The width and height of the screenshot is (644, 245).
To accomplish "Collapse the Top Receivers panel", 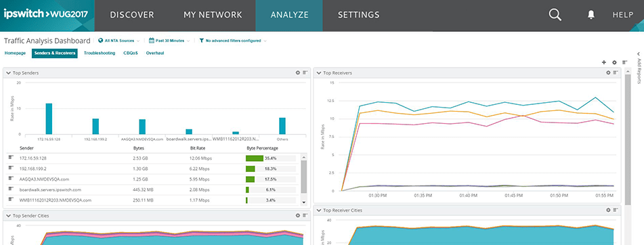I will 319,72.
